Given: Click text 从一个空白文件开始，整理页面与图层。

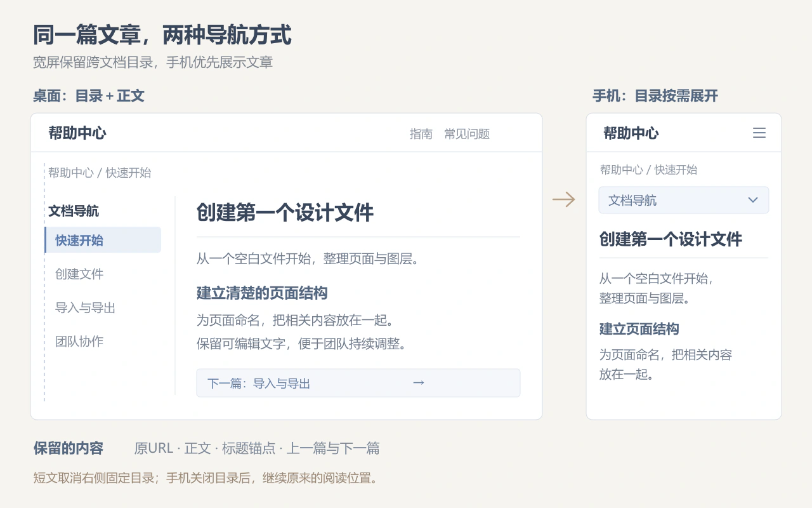Looking at the screenshot, I should click(308, 258).
